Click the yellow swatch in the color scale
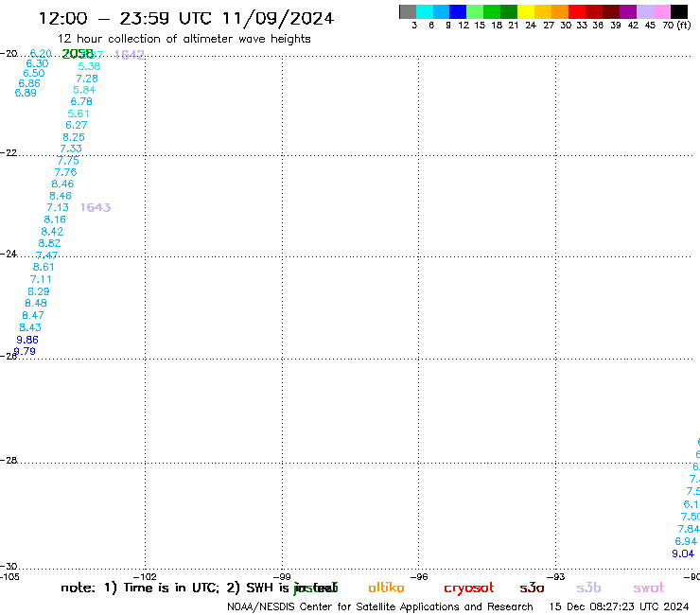 pyautogui.click(x=526, y=11)
